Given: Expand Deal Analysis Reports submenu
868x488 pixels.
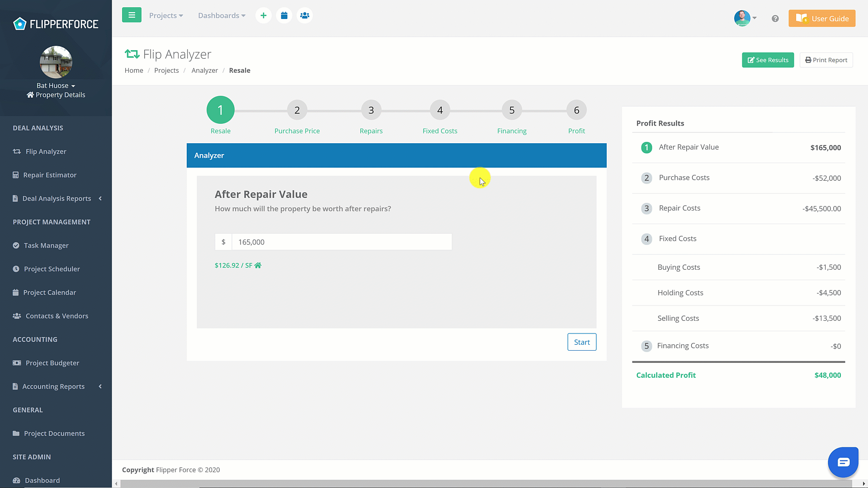Looking at the screenshot, I should tap(57, 198).
